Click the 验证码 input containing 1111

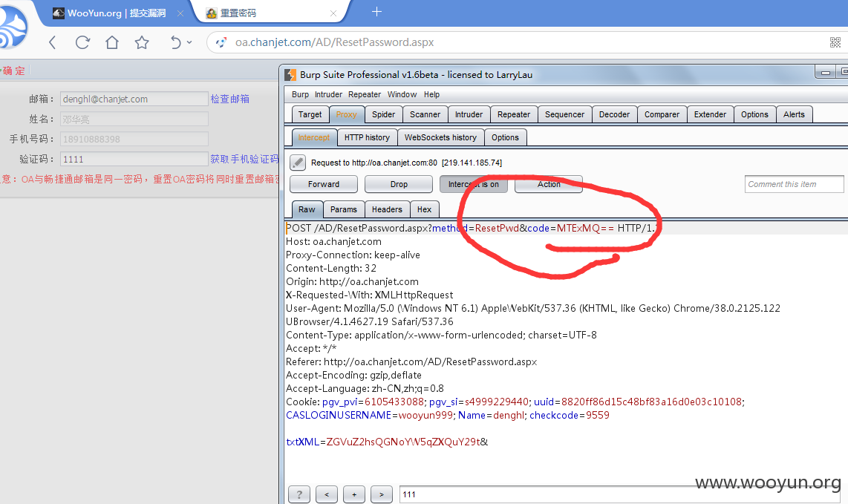(x=134, y=159)
